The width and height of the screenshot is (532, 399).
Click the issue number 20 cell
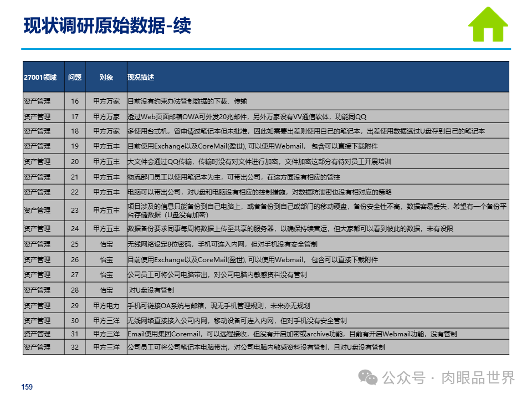click(x=75, y=161)
